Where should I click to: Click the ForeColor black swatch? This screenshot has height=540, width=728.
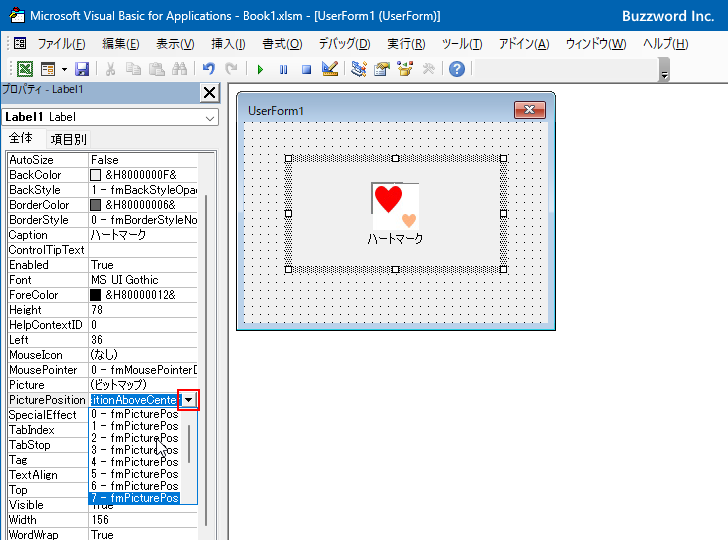pos(95,295)
